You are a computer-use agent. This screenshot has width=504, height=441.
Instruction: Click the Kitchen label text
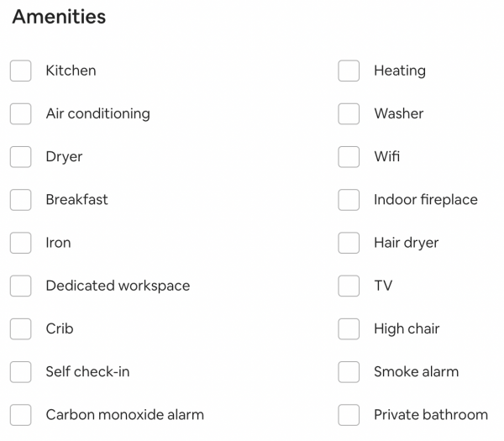pos(71,71)
